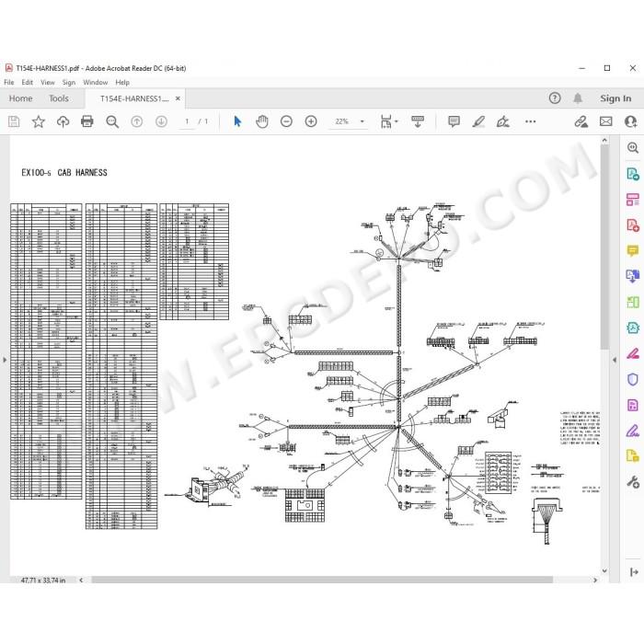Activate the Hand pan tool
The width and height of the screenshot is (644, 644).
coord(262,121)
